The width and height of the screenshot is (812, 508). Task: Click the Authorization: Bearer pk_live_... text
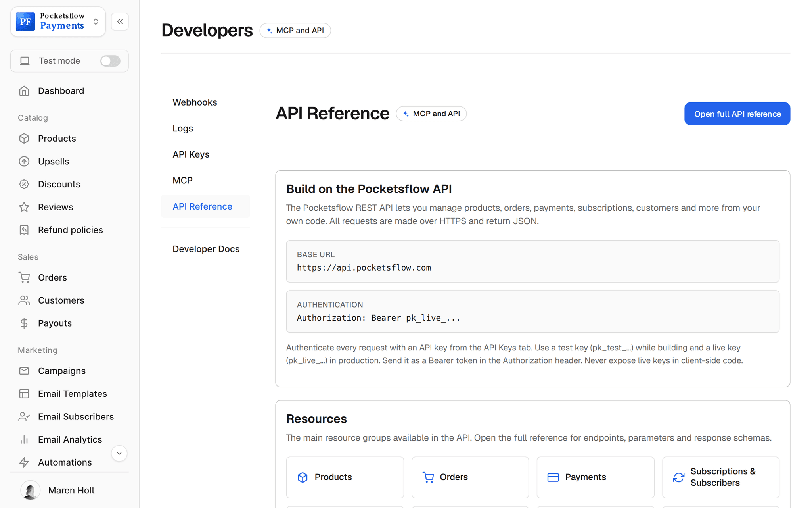pos(379,318)
